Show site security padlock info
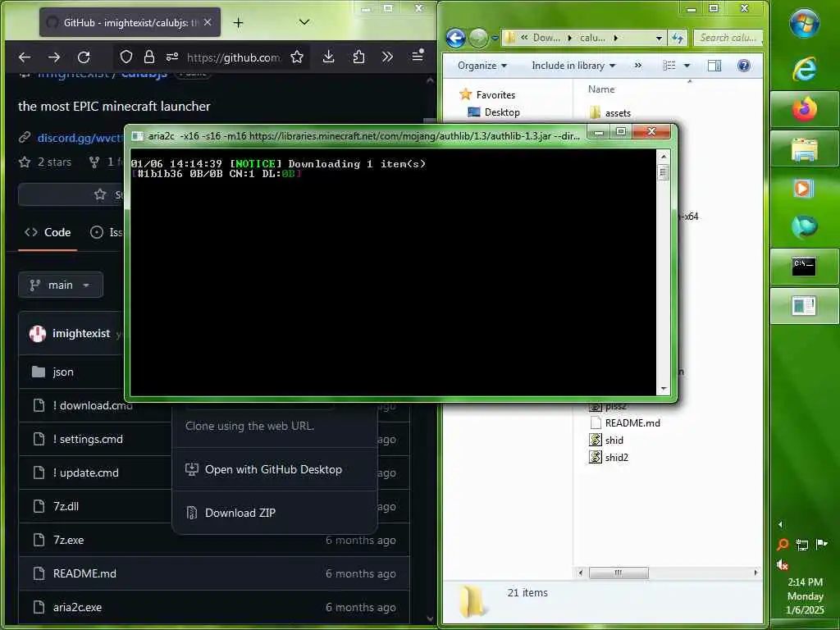The width and height of the screenshot is (840, 630). [149, 57]
